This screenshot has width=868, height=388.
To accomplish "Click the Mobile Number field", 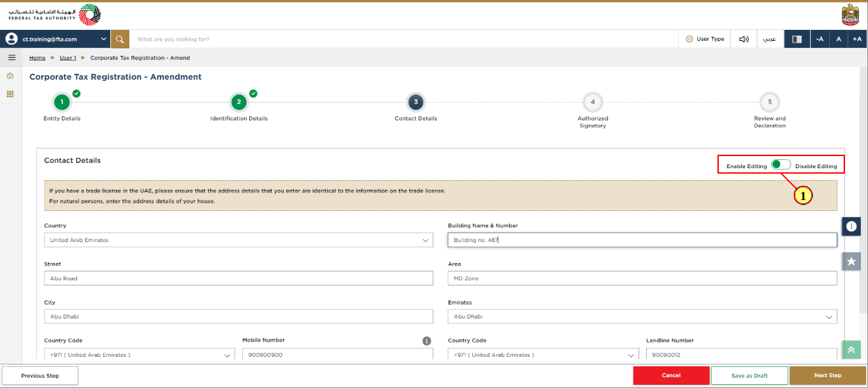I will [x=338, y=355].
